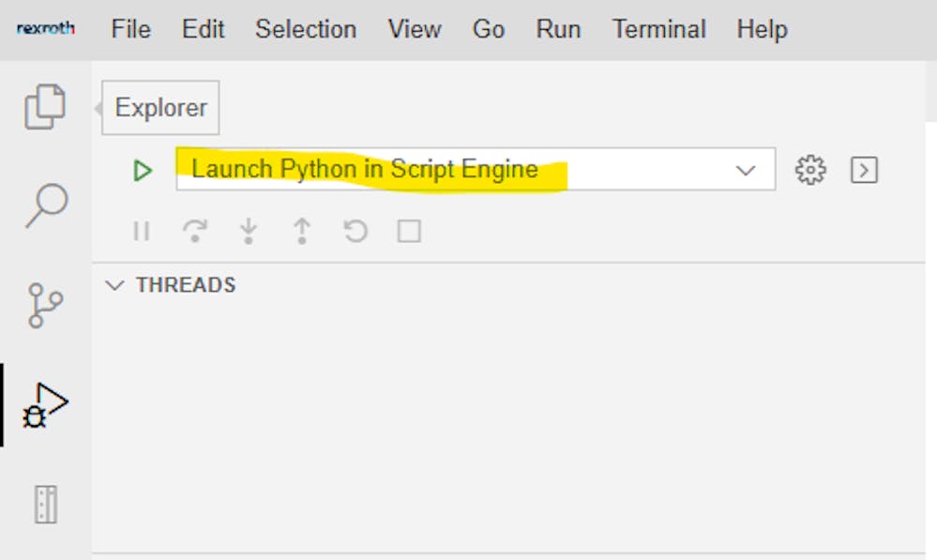Open the Explorer view in the activity bar
The image size is (937, 560).
point(45,106)
